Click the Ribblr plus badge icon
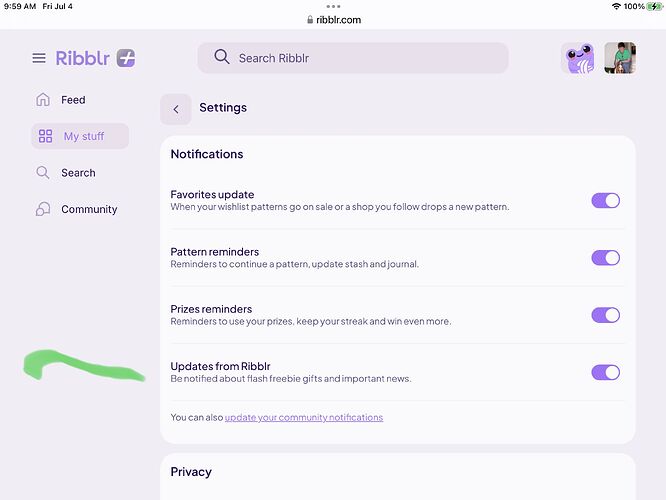The height and width of the screenshot is (500, 666). tap(126, 58)
